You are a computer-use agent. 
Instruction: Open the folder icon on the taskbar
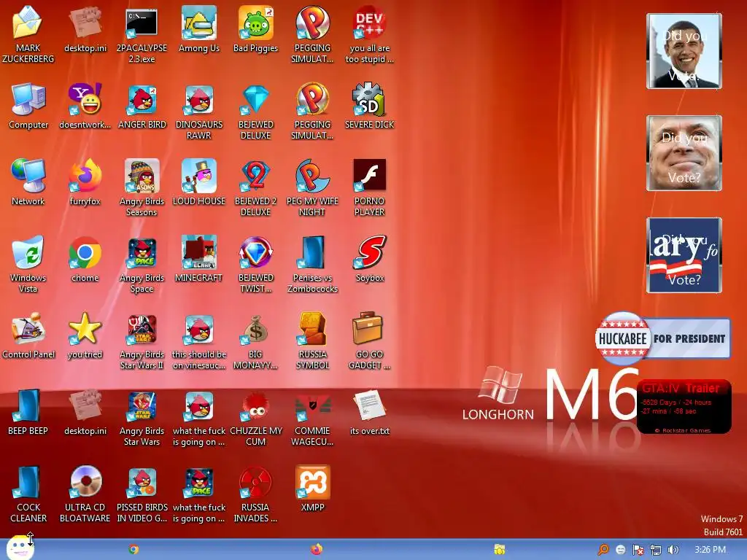[499, 550]
